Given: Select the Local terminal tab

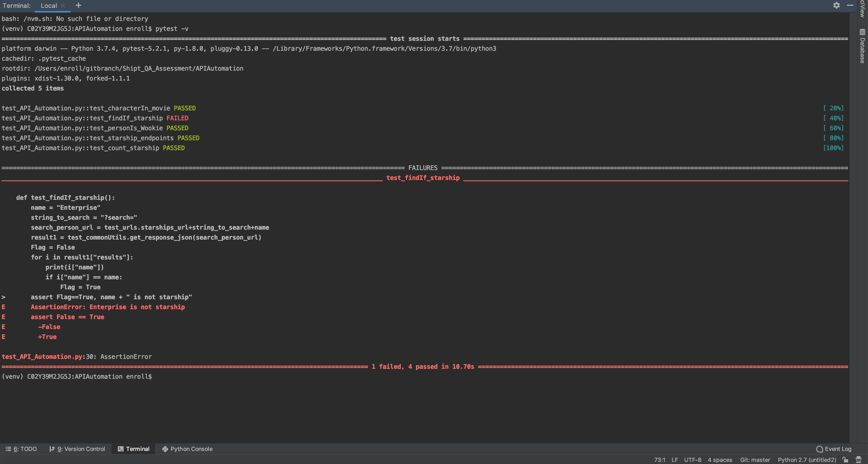Looking at the screenshot, I should (x=49, y=6).
